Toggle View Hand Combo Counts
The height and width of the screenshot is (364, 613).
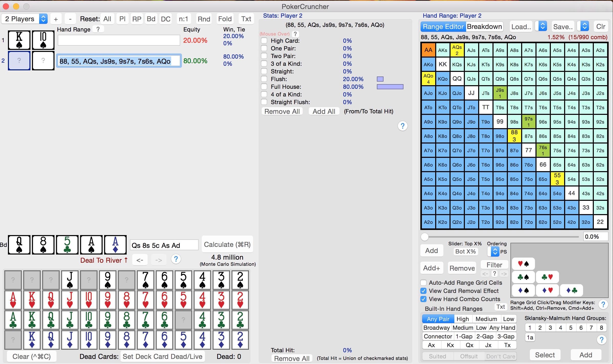[424, 299]
